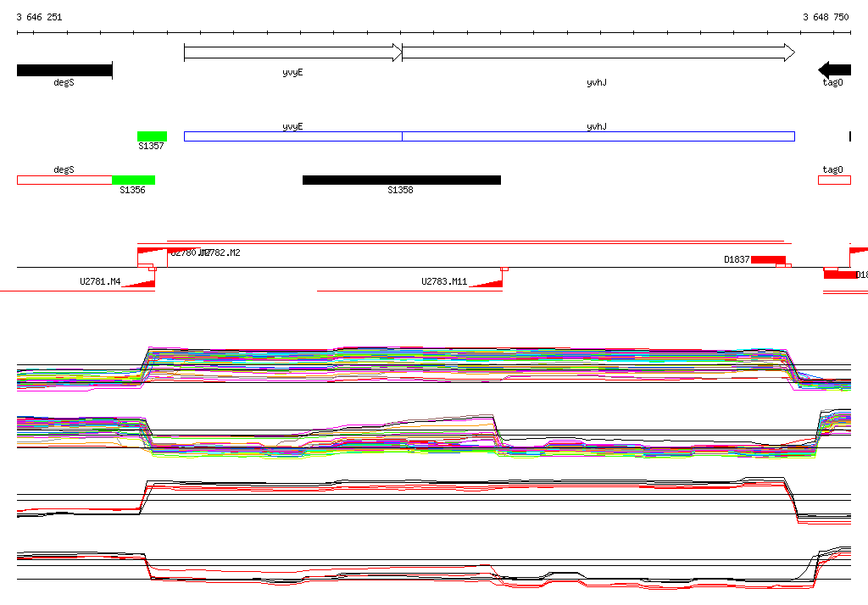Click the D1837 label
This screenshot has width=868, height=605.
[737, 259]
